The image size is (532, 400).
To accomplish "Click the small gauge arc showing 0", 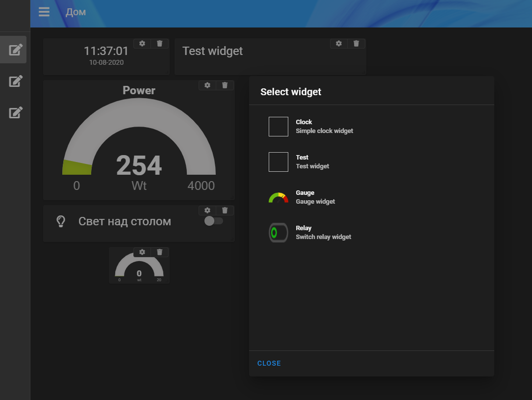I will (x=139, y=258).
